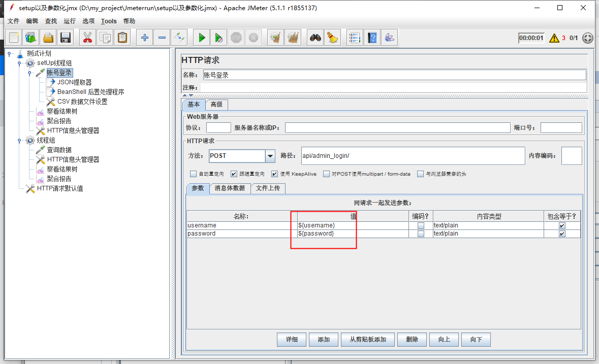Screen dimensions: 599x364
Task: Click the Open file folder icon
Action: click(x=48, y=38)
